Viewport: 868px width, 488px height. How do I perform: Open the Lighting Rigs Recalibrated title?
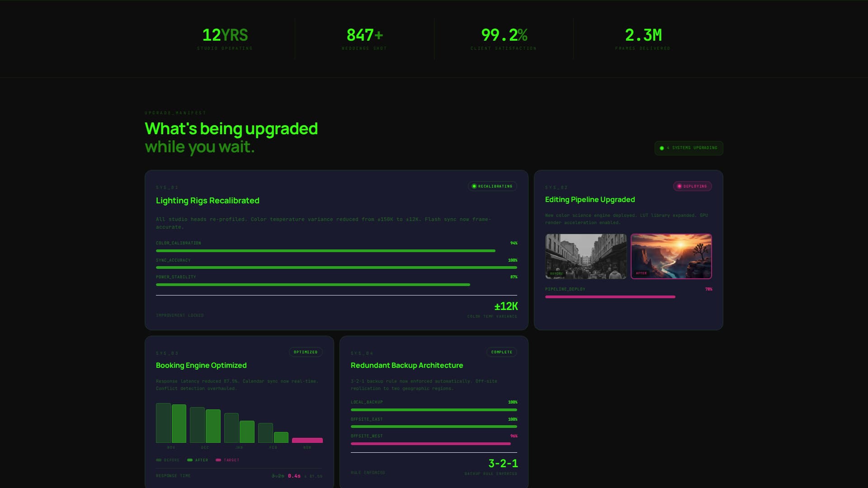tap(208, 201)
